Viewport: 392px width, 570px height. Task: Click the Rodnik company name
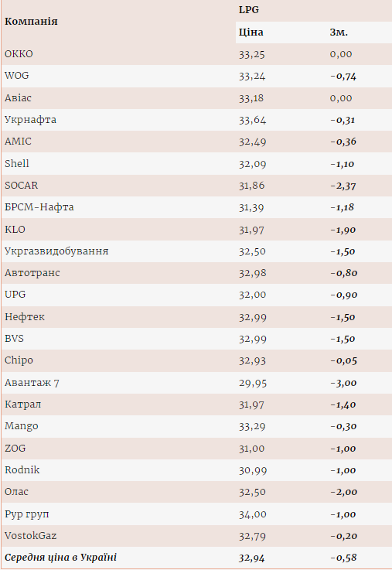(x=22, y=470)
